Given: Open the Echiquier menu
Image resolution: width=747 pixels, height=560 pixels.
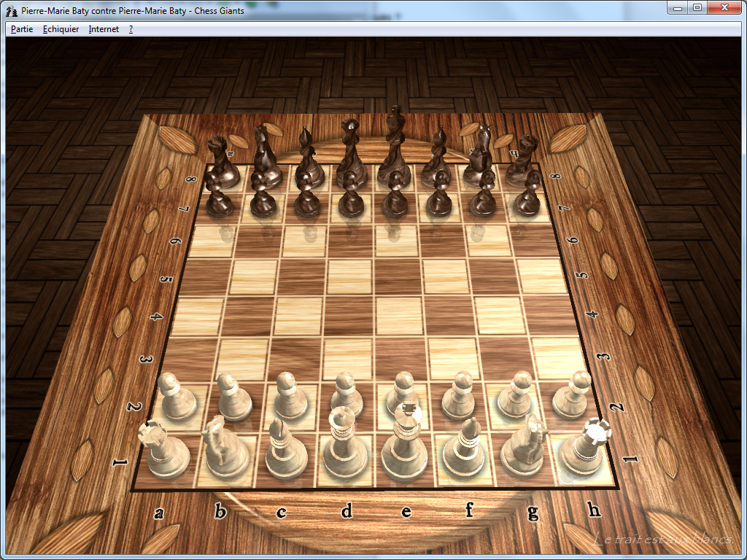Looking at the screenshot, I should pos(61,29).
